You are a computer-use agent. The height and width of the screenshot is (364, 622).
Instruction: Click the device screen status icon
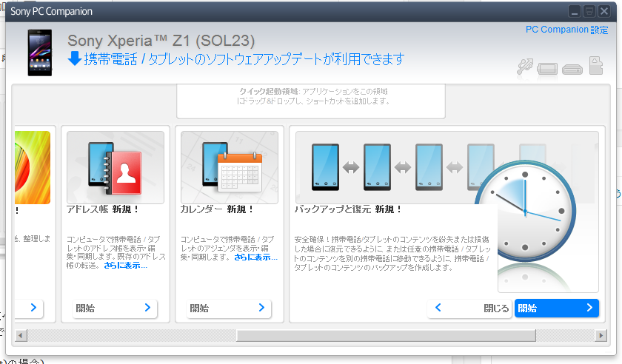click(x=547, y=69)
